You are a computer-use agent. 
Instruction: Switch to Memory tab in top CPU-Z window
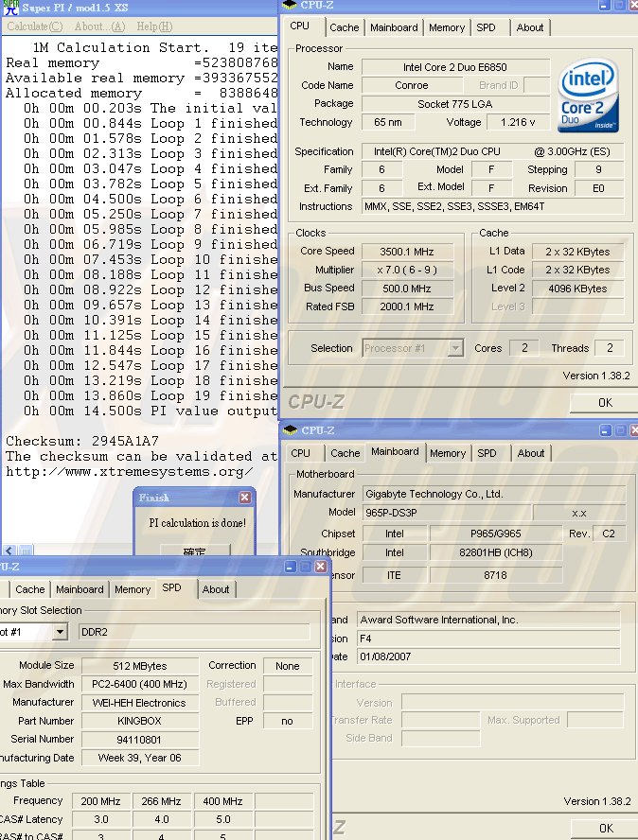coord(447,27)
